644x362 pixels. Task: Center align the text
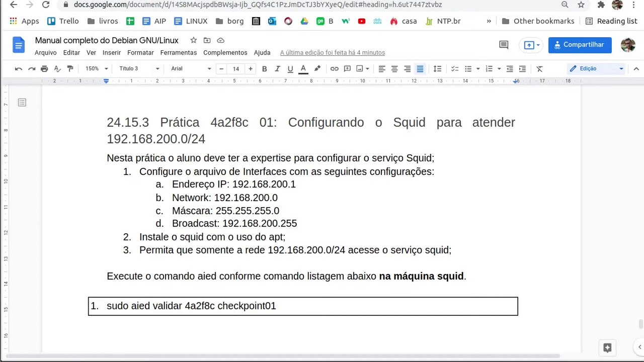pyautogui.click(x=394, y=68)
